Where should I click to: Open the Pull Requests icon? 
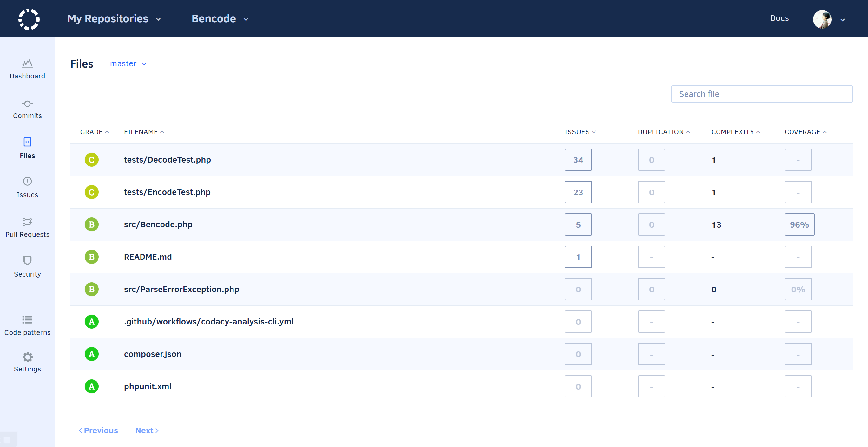27,222
